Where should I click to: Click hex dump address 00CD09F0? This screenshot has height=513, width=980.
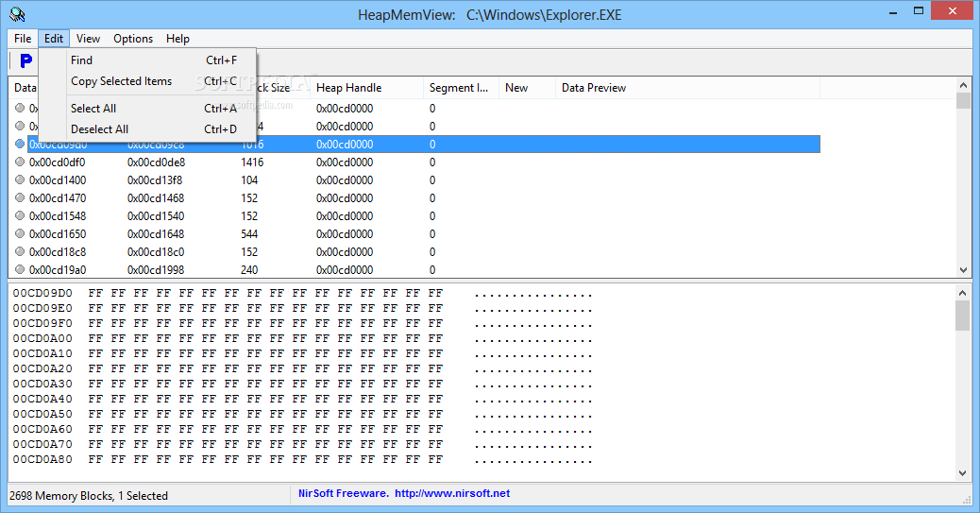(x=42, y=323)
